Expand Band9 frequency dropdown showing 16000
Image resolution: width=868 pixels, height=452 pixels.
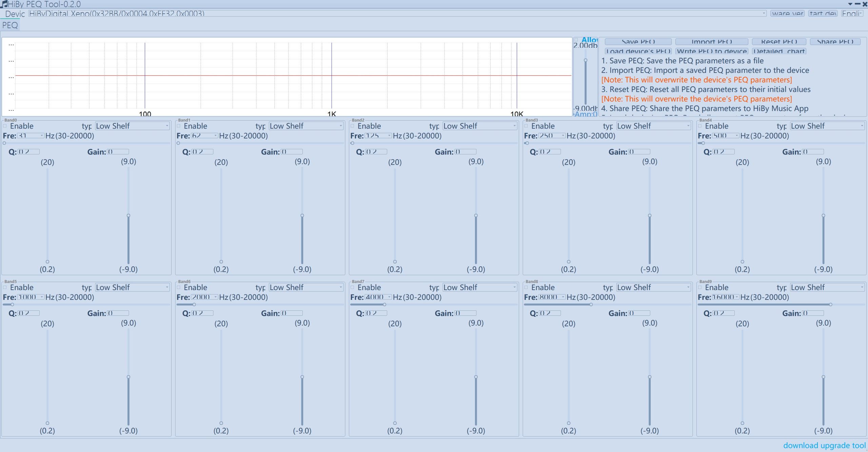pyautogui.click(x=737, y=297)
